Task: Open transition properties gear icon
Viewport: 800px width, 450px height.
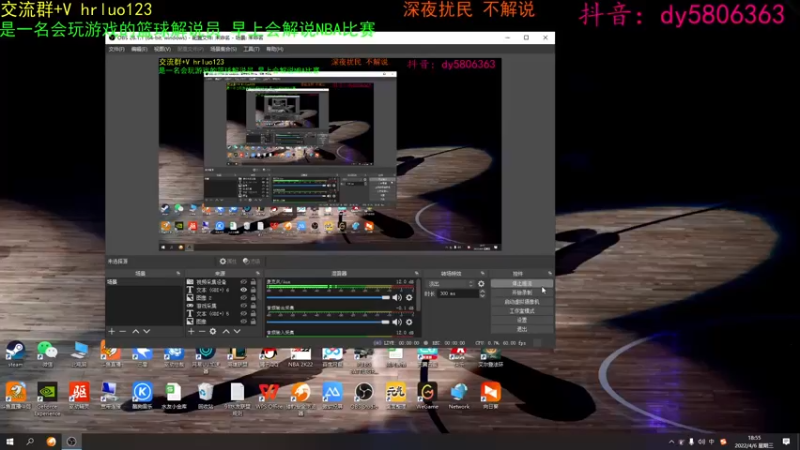Action: [x=481, y=284]
